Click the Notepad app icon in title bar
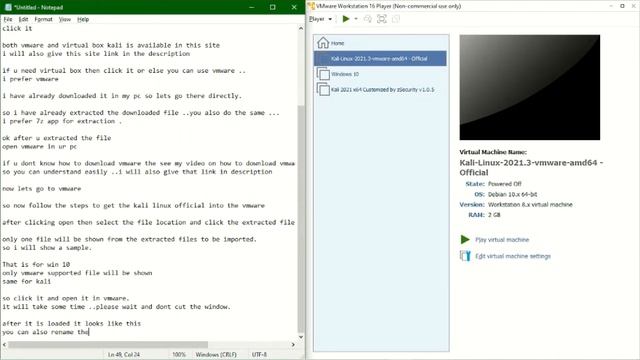640x360 pixels. [x=8, y=7]
